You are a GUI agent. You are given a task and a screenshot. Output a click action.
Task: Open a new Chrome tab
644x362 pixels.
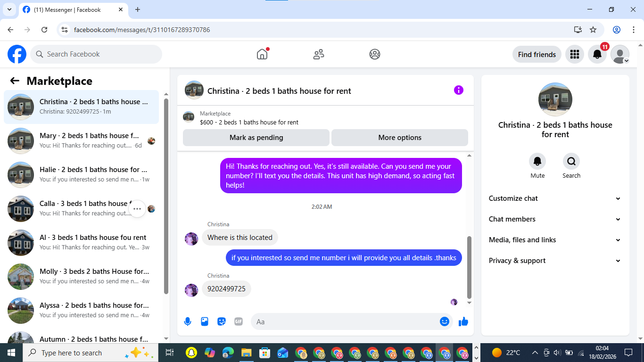coord(138,9)
